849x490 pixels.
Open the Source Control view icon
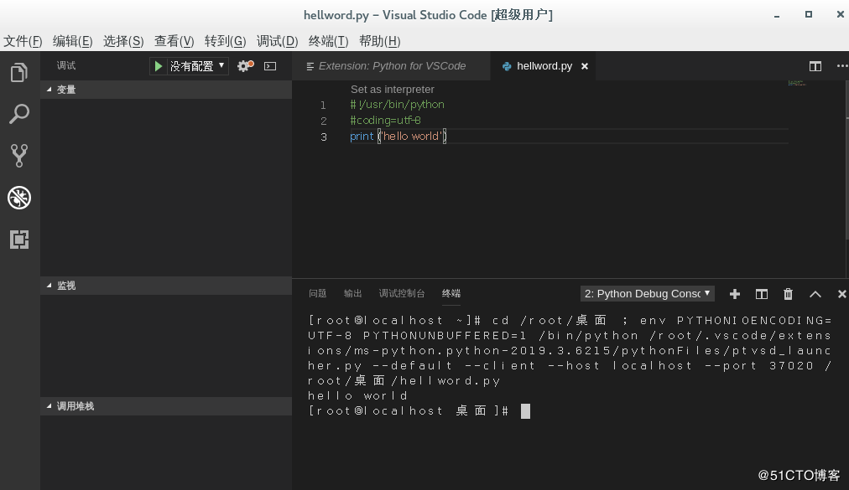click(19, 155)
